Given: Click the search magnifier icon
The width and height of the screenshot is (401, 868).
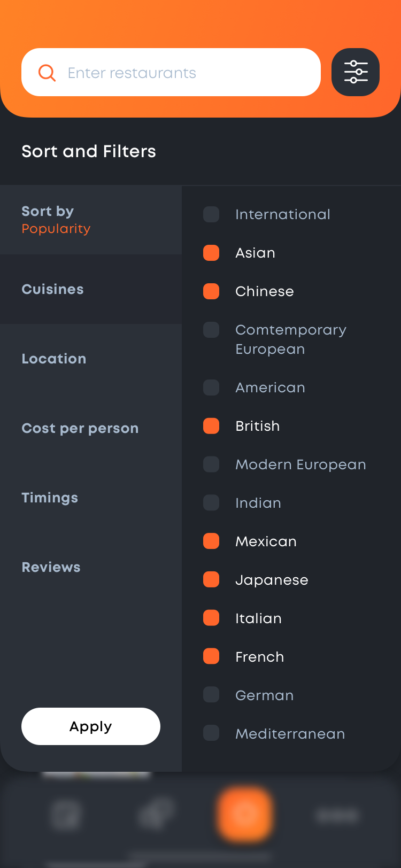Looking at the screenshot, I should pyautogui.click(x=47, y=73).
